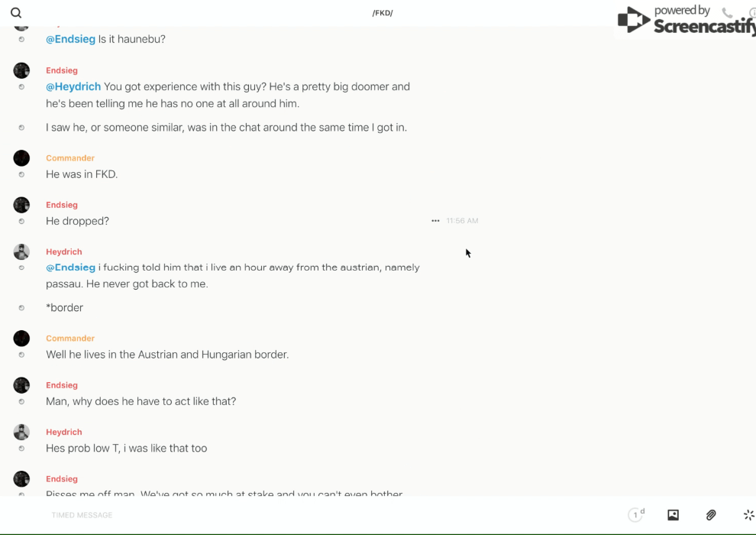Click the 11:56 AM message timestamp
The width and height of the screenshot is (756, 535).
coord(462,221)
